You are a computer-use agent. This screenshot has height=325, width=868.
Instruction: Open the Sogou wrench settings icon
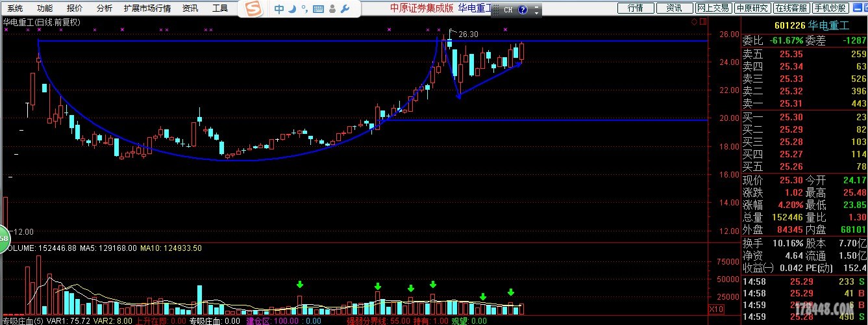[345, 9]
